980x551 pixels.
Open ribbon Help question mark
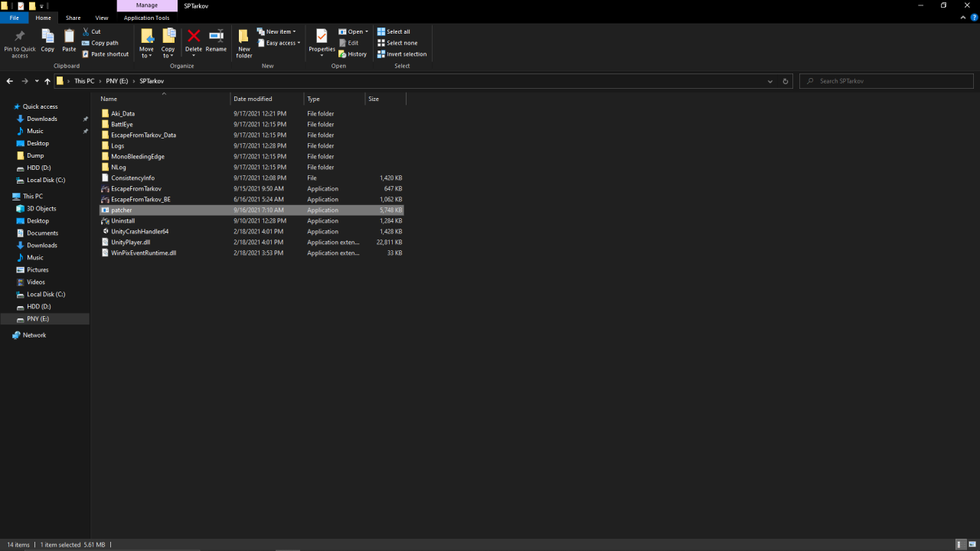point(974,18)
